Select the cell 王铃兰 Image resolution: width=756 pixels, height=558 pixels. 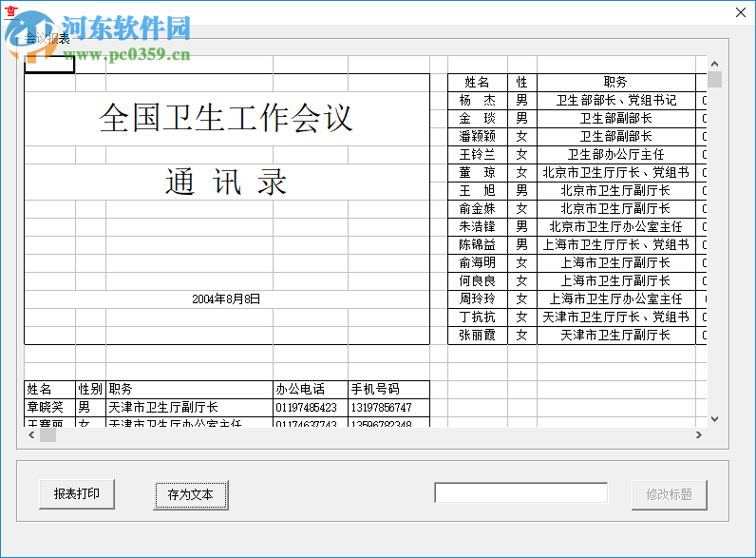(x=478, y=154)
